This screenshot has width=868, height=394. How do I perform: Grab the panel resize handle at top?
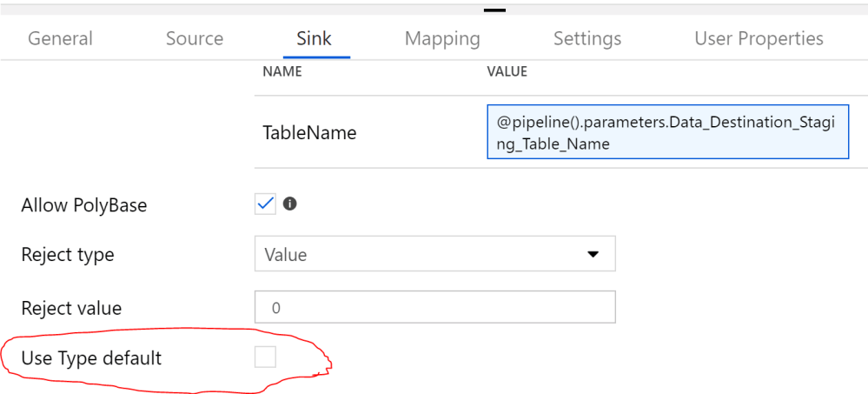pyautogui.click(x=494, y=10)
